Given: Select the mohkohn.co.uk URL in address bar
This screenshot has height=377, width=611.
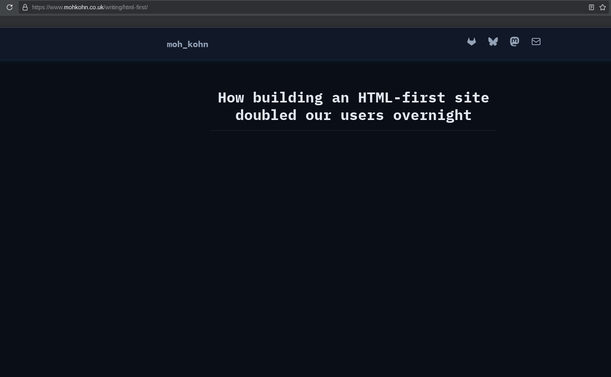Looking at the screenshot, I should pyautogui.click(x=90, y=7).
